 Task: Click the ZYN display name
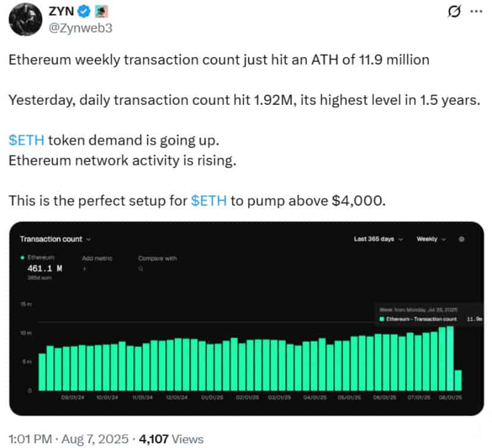(x=61, y=11)
